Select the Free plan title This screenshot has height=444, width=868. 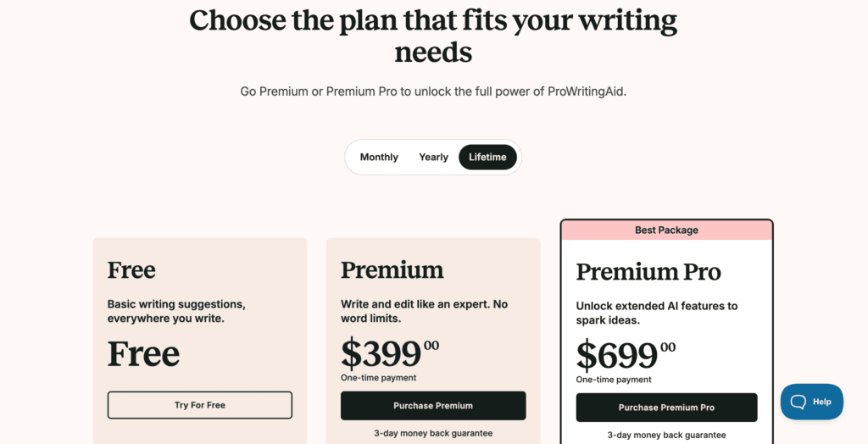tap(131, 270)
